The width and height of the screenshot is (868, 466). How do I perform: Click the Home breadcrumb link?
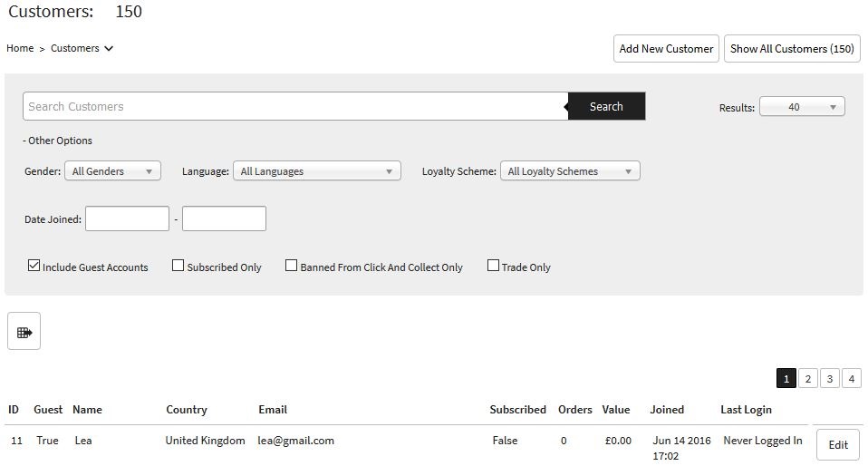coord(20,49)
